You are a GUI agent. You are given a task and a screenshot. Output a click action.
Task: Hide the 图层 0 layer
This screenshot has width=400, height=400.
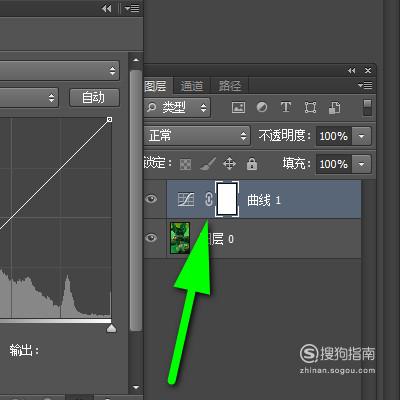click(x=151, y=238)
